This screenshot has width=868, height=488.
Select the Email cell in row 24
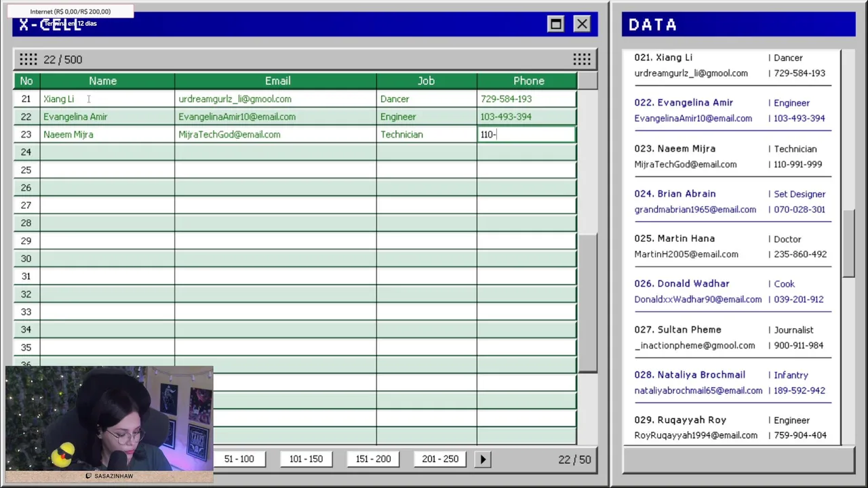click(275, 152)
